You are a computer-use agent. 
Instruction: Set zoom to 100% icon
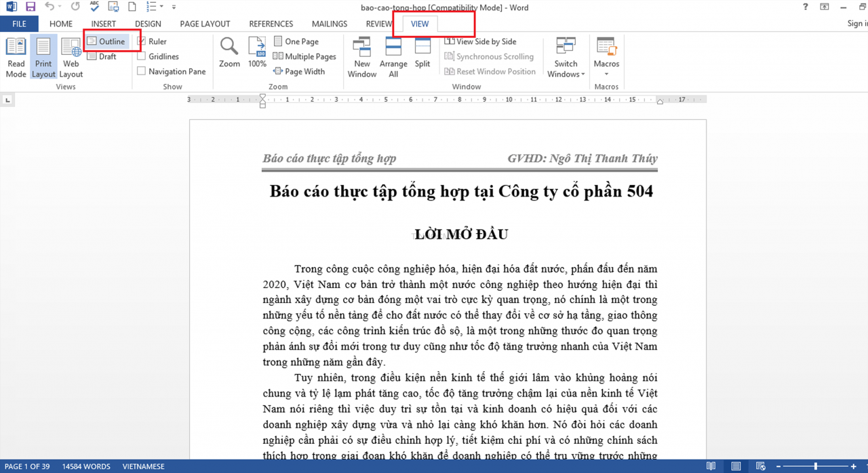(257, 53)
